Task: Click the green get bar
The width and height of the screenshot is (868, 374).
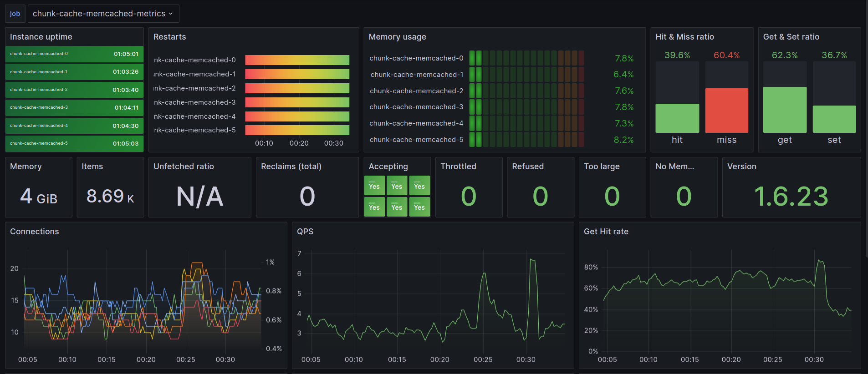Action: click(785, 110)
